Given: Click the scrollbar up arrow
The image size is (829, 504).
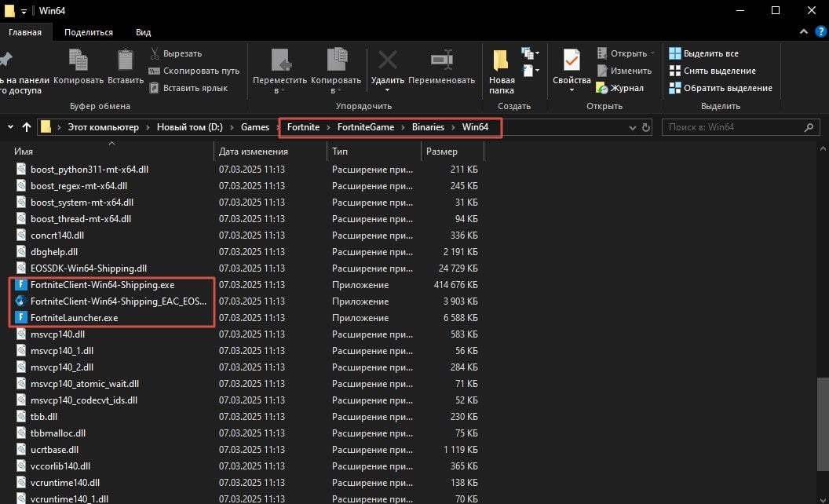Looking at the screenshot, I should (x=824, y=148).
